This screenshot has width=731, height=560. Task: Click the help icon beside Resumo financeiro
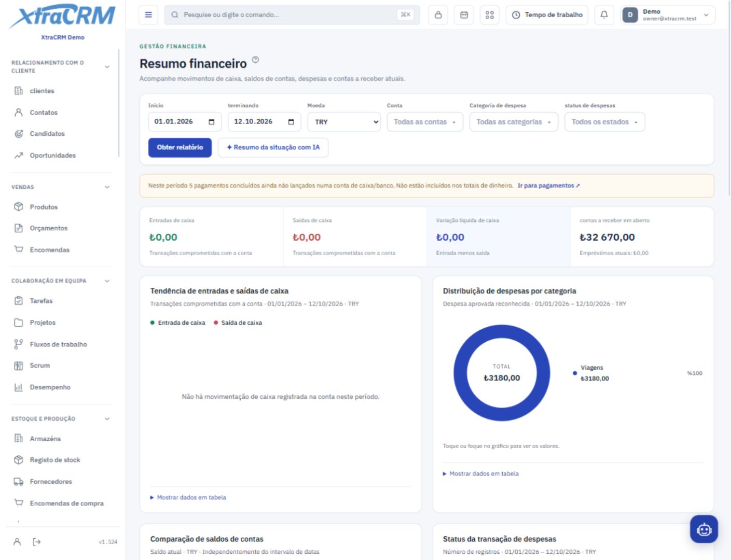click(255, 60)
